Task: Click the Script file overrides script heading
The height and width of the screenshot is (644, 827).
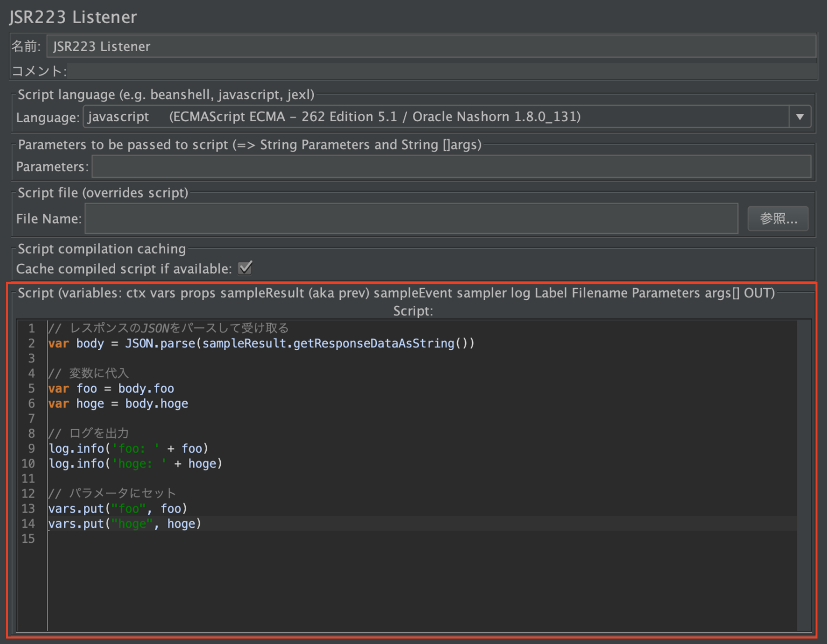Action: (102, 193)
